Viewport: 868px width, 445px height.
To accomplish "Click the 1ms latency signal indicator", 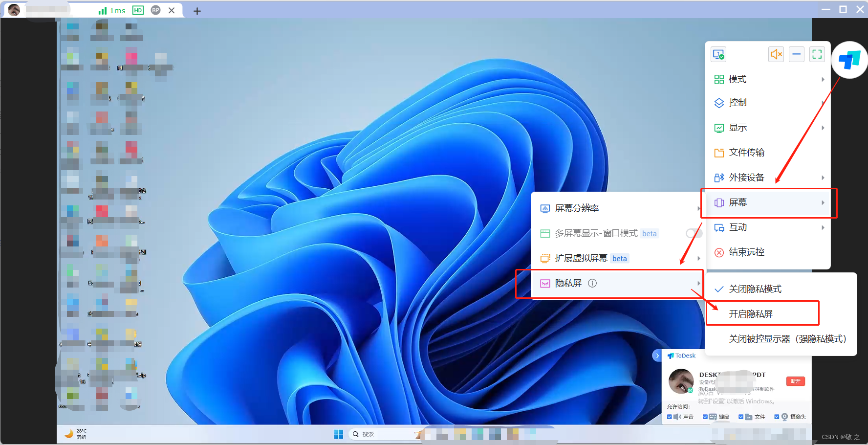I will [x=112, y=10].
